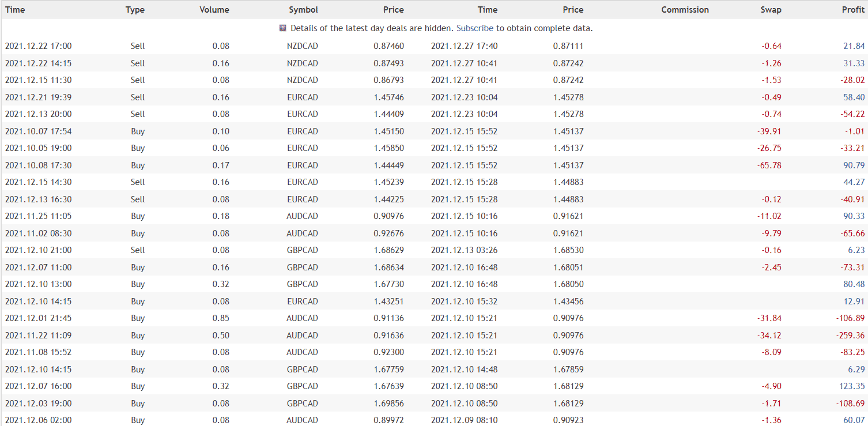Sort deals by the Swap column

coord(771,10)
